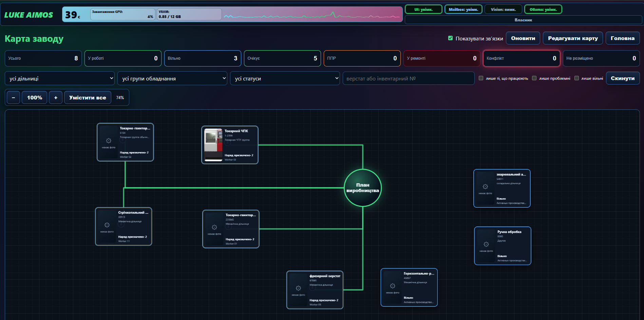This screenshot has height=320, width=644.
Task: Click gear placeholder on фрезерний верстат card
Action: click(x=298, y=288)
